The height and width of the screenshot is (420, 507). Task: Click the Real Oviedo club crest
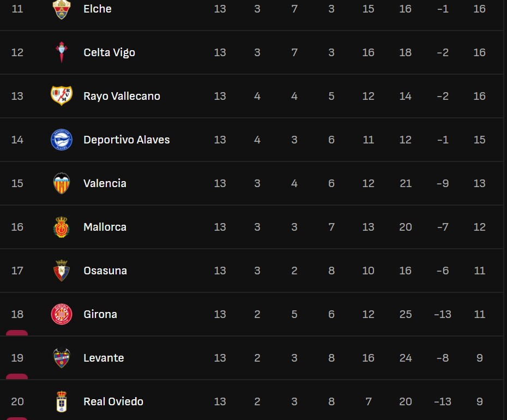point(62,401)
